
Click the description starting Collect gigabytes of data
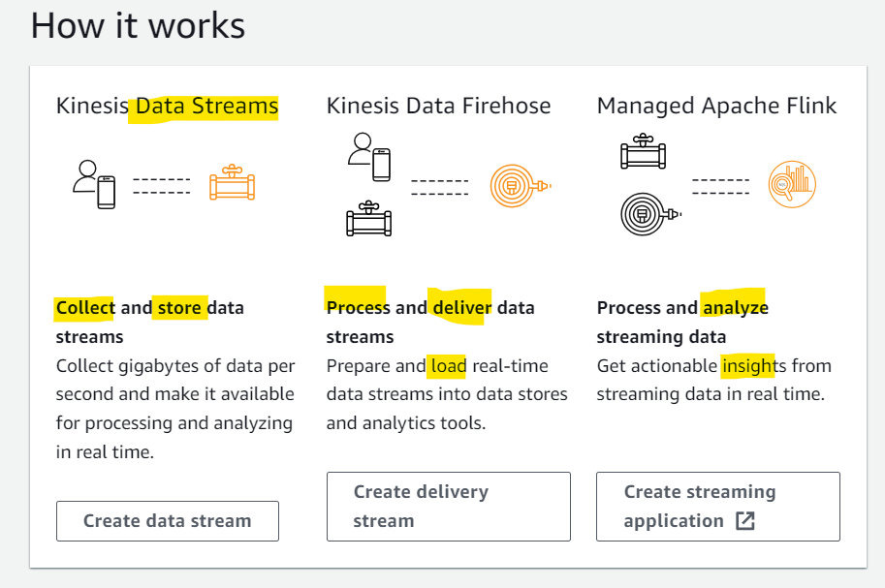click(x=175, y=409)
